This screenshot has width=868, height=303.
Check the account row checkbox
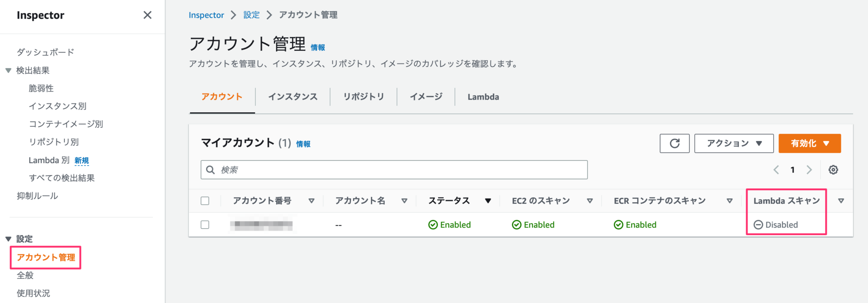pos(205,225)
